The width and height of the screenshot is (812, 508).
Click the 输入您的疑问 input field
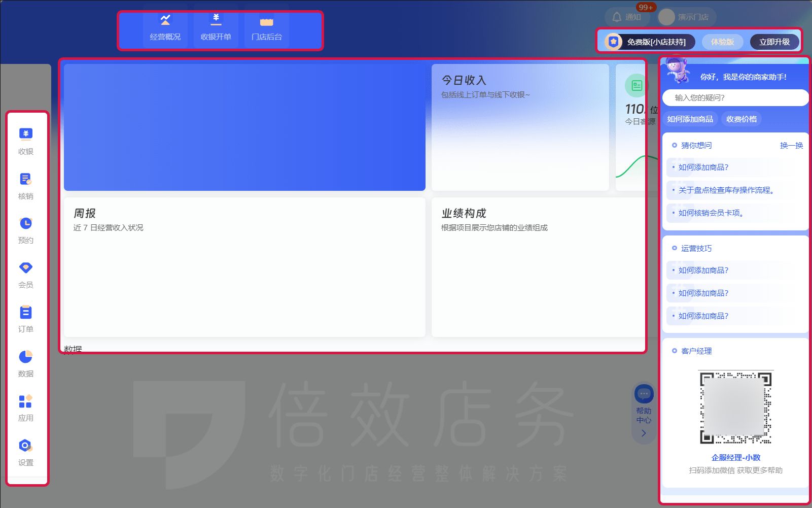(735, 97)
